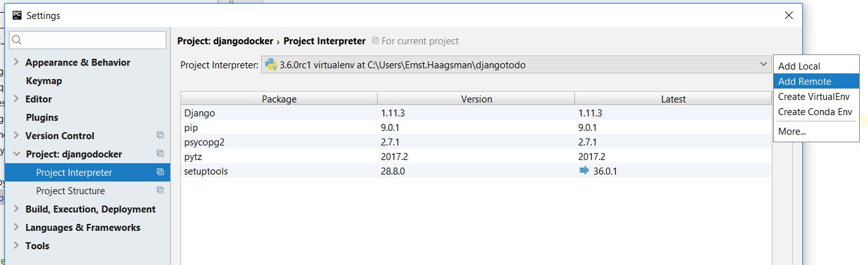Click the project-level icon beside Project Structure
The image size is (868, 265).
coord(160,190)
